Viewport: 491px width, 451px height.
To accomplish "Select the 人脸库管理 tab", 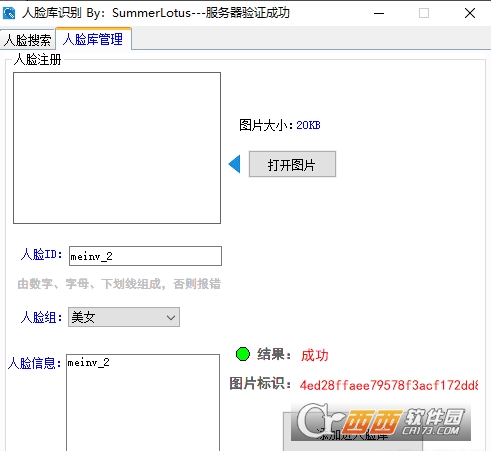I will click(93, 39).
